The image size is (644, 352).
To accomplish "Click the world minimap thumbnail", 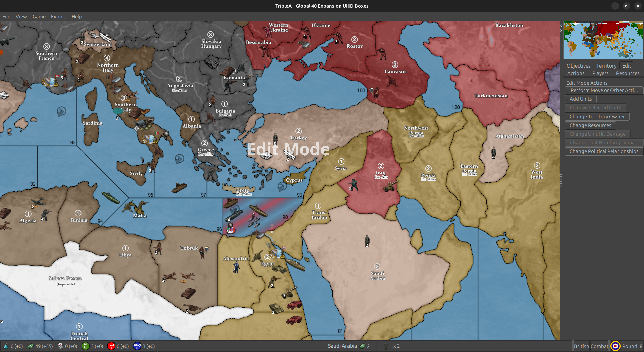I will tap(603, 40).
